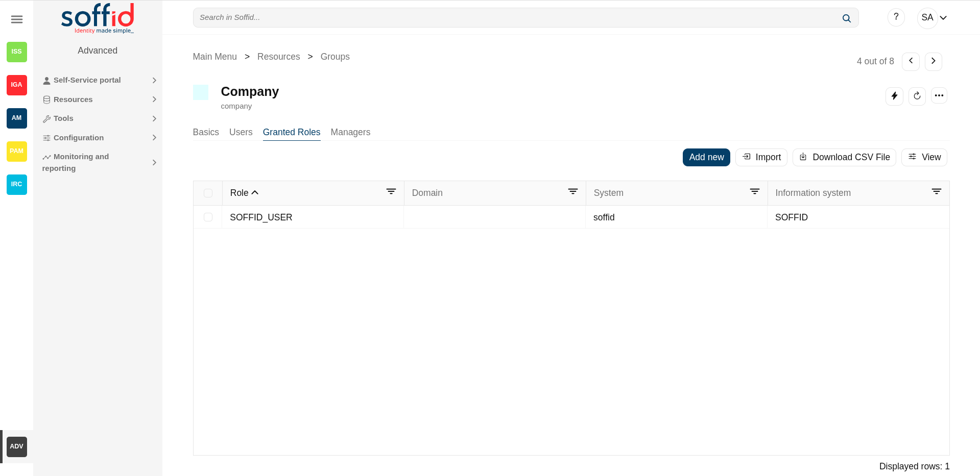Screen dimensions: 980x476
Task: Toggle Role column sort arrow
Action: click(x=255, y=192)
